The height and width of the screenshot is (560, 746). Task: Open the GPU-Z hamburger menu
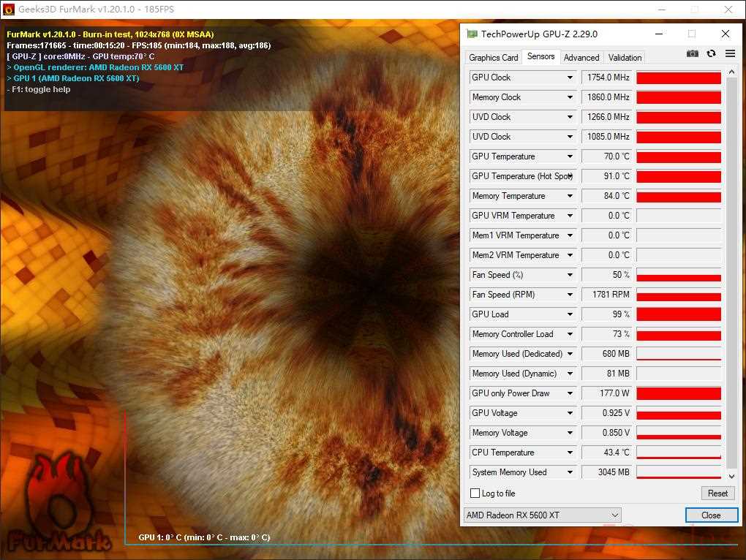(731, 53)
